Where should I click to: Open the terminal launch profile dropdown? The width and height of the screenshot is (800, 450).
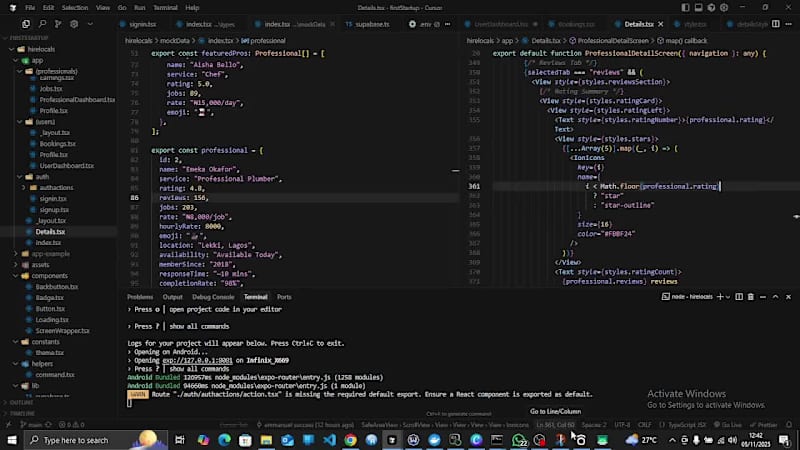[x=728, y=296]
